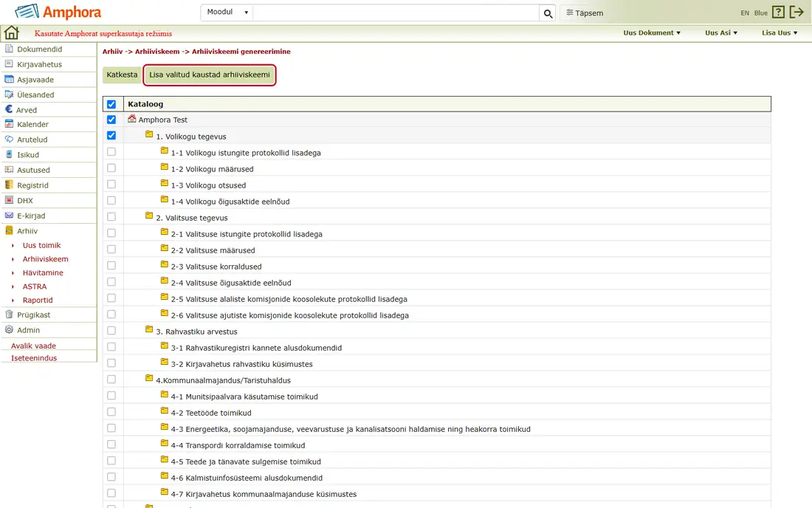Screen dimensions: 812x508
Task: Click the Katkesta button
Action: pos(123,75)
